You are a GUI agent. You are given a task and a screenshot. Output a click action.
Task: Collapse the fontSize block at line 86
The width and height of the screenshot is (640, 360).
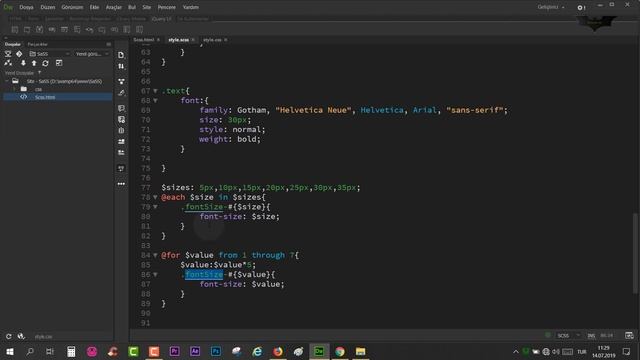[156, 275]
